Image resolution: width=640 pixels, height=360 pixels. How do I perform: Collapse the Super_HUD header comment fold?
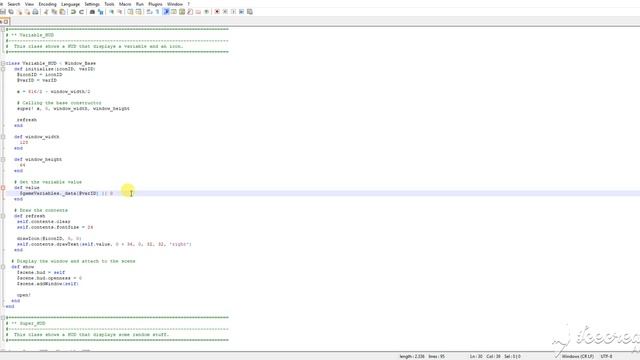[x=3, y=318]
